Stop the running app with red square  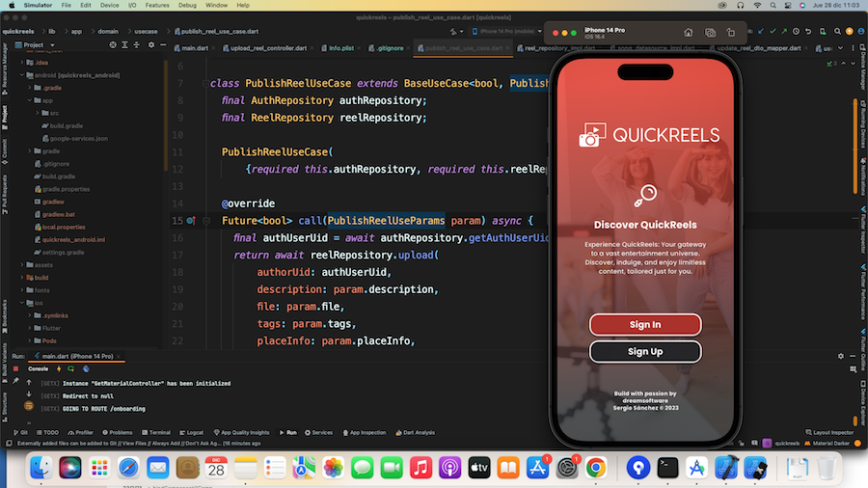(x=15, y=369)
